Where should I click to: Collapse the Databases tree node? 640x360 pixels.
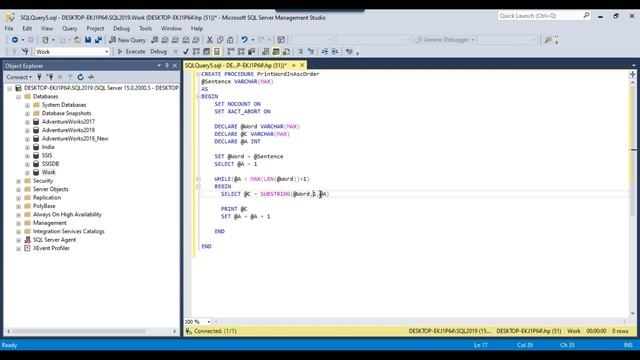[x=18, y=97]
